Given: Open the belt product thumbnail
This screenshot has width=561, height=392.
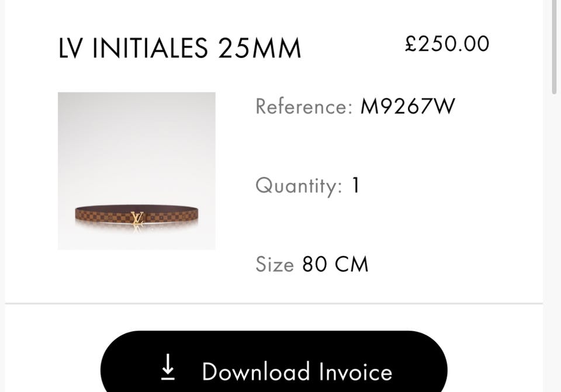Looking at the screenshot, I should pos(137,171).
